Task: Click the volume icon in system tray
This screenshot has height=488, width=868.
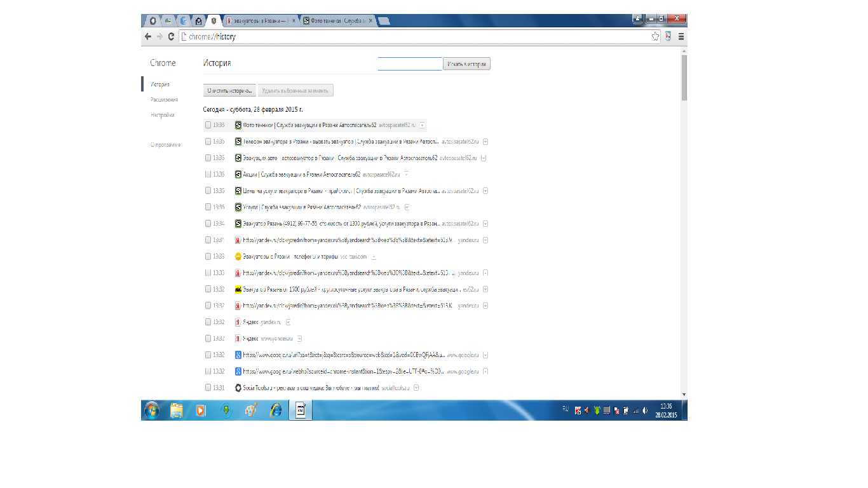Action: (x=646, y=410)
